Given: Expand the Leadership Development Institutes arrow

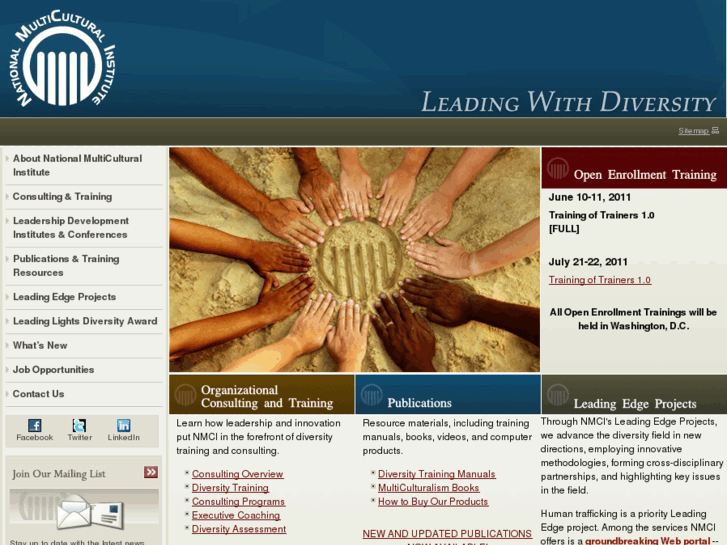Looking at the screenshot, I should point(7,221).
